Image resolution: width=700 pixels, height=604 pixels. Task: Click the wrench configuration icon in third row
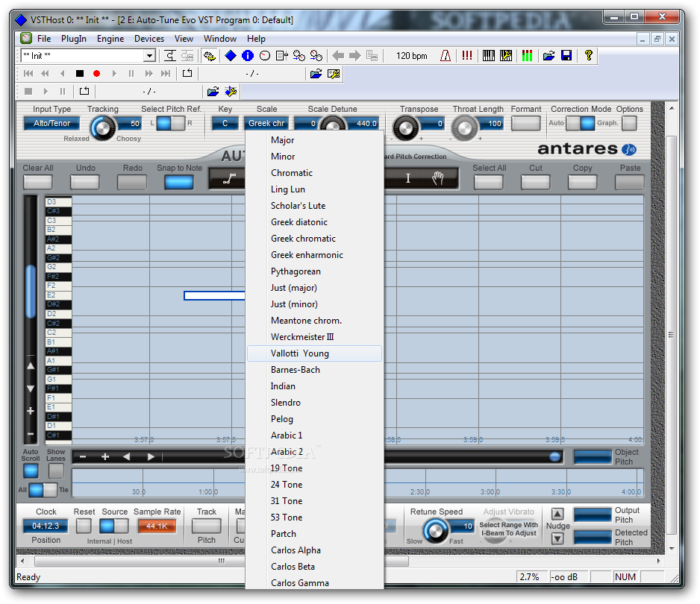click(x=231, y=92)
